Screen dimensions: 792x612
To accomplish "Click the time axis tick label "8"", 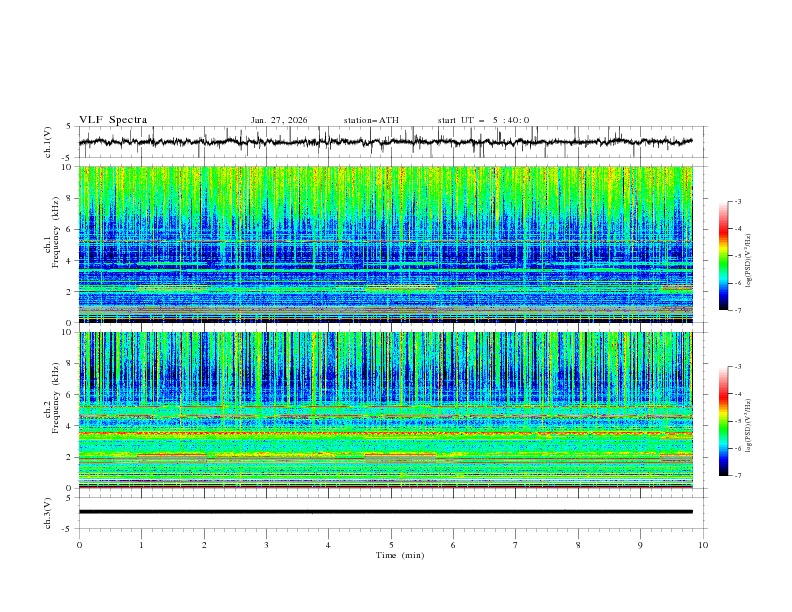I will pyautogui.click(x=578, y=545).
